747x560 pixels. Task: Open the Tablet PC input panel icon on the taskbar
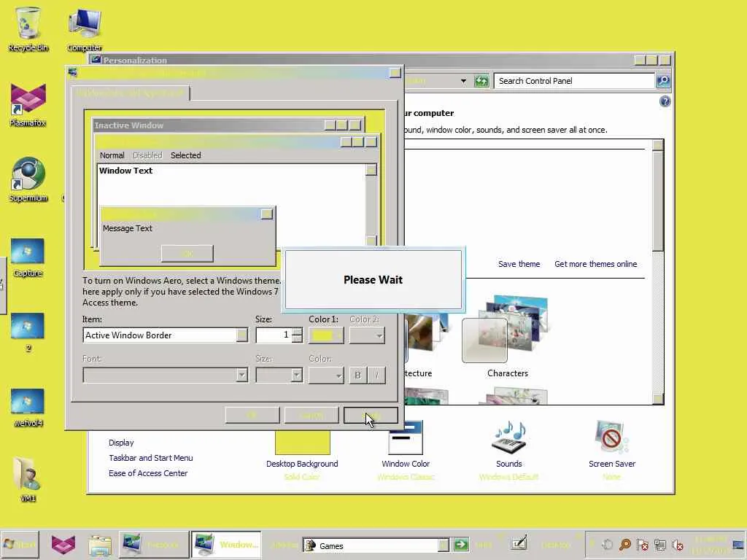(x=519, y=543)
